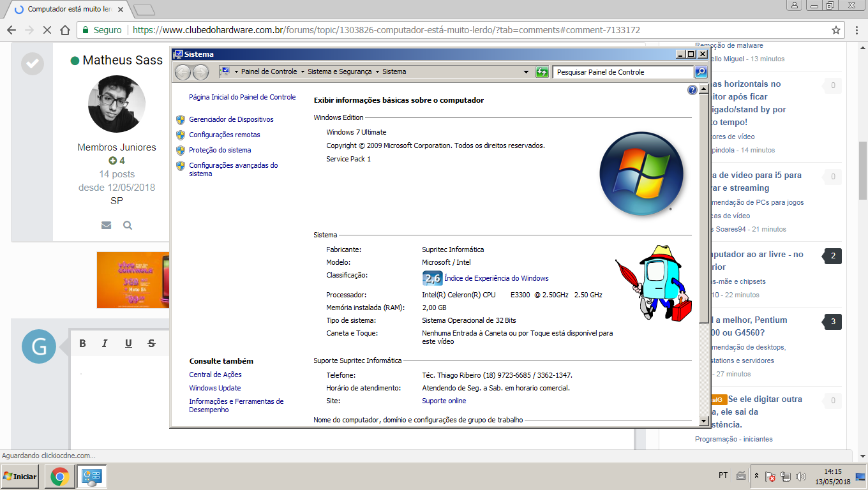Image resolution: width=868 pixels, height=490 pixels.
Task: Open the PT language selector on taskbar
Action: [723, 475]
